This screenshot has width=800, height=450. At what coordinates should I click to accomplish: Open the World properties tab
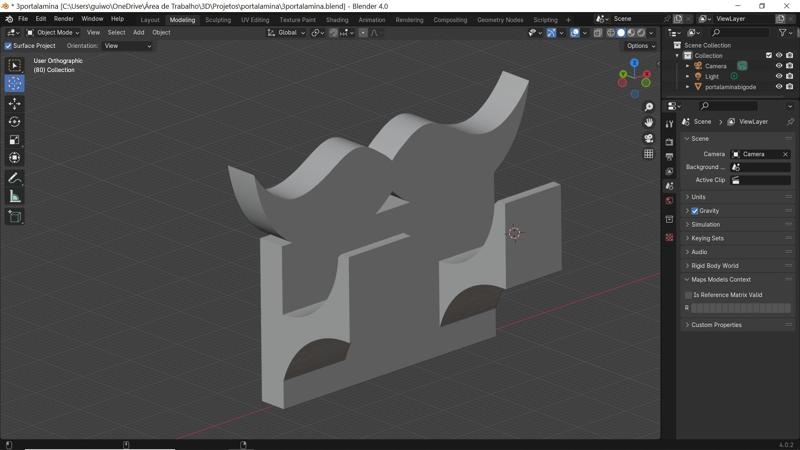[669, 201]
